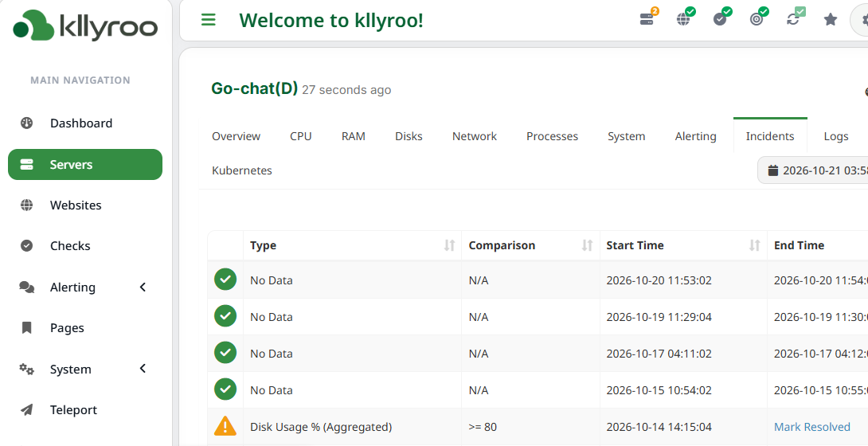Switch to the RAM tab
Screen dimensions: 868x446
point(354,136)
